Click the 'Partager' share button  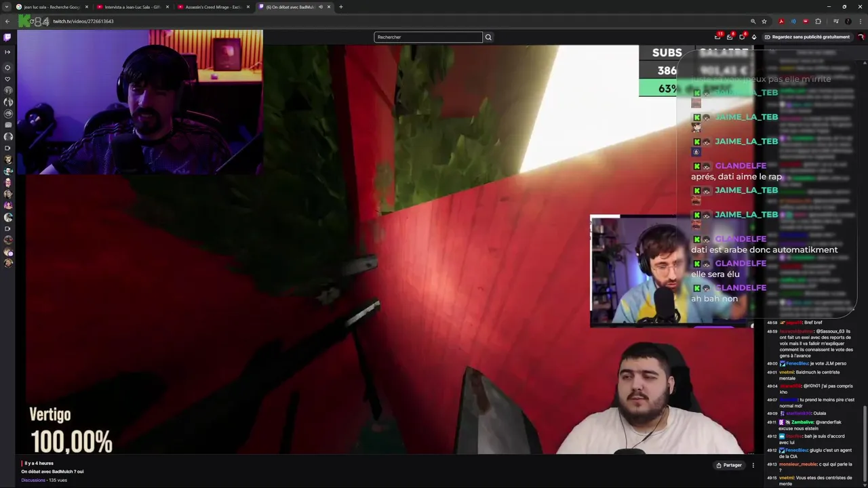[729, 465]
